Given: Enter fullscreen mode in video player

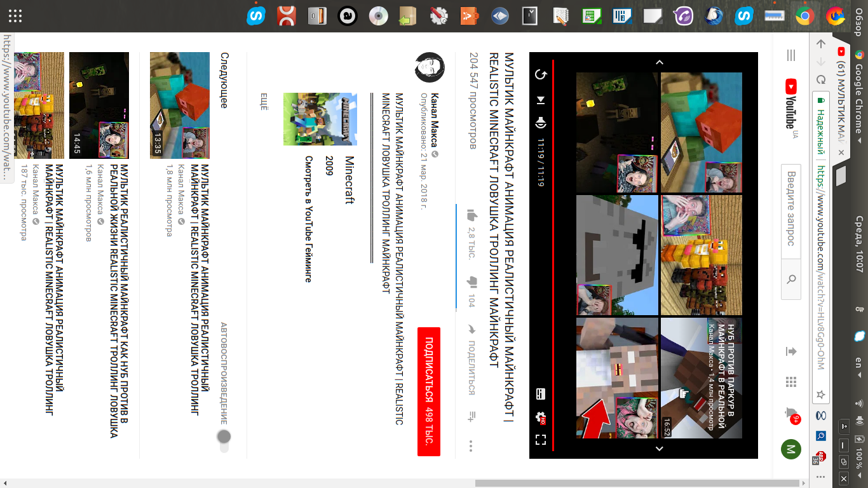Looking at the screenshot, I should coord(541,440).
